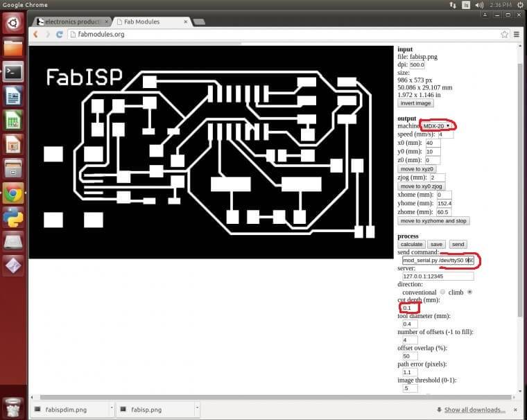Open Show all downloads link
The height and width of the screenshot is (420, 527).
tap(474, 410)
